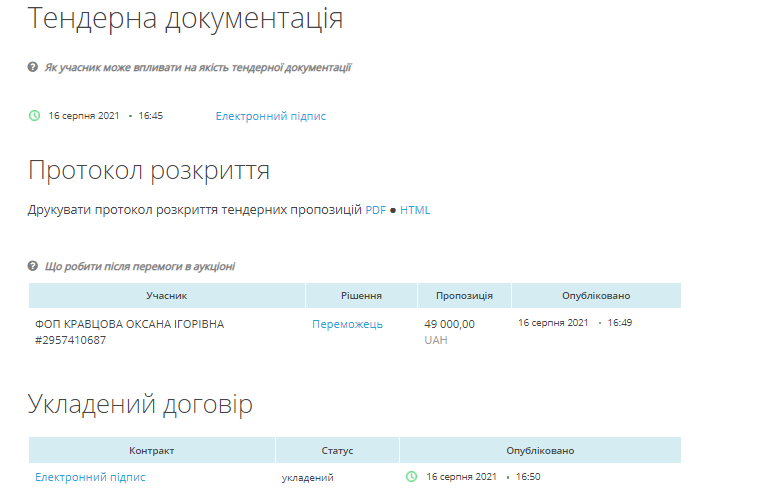
Task: Click the 'Пропозиція' column header
Action: click(464, 296)
